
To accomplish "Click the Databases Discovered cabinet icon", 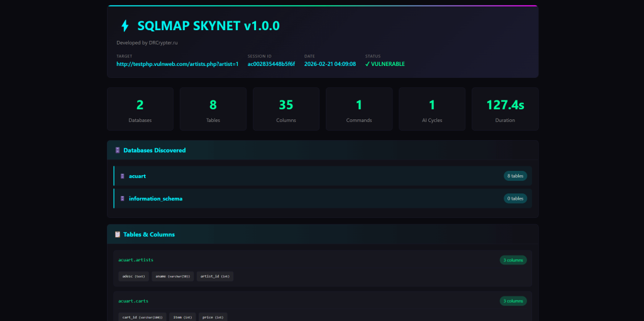I will tap(118, 150).
